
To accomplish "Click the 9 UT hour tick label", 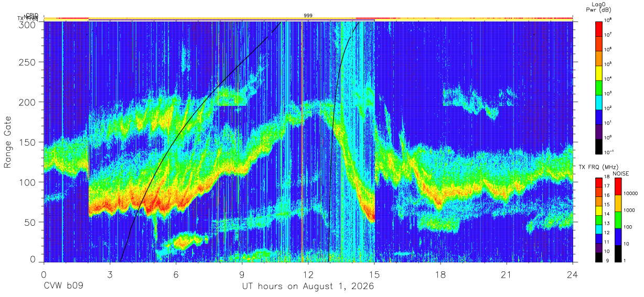I will pyautogui.click(x=242, y=274).
